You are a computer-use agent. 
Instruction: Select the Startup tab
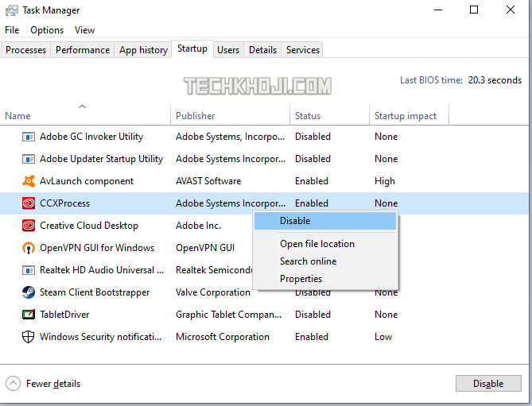(192, 48)
